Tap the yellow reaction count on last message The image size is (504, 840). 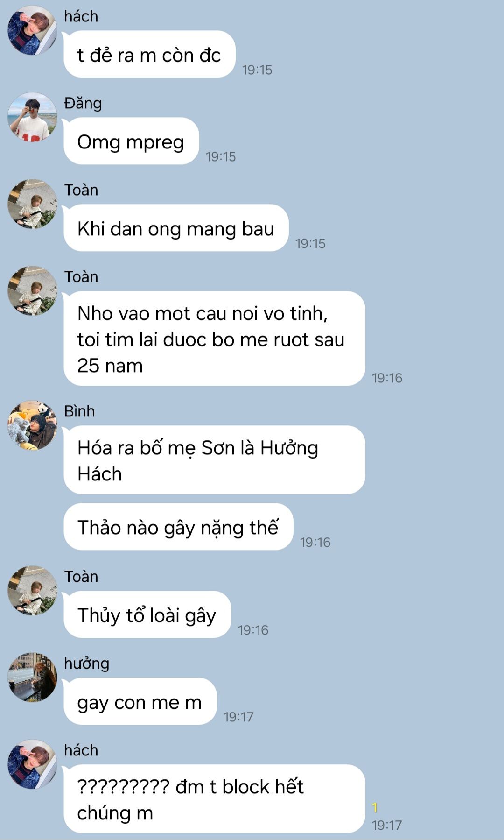[x=375, y=807]
